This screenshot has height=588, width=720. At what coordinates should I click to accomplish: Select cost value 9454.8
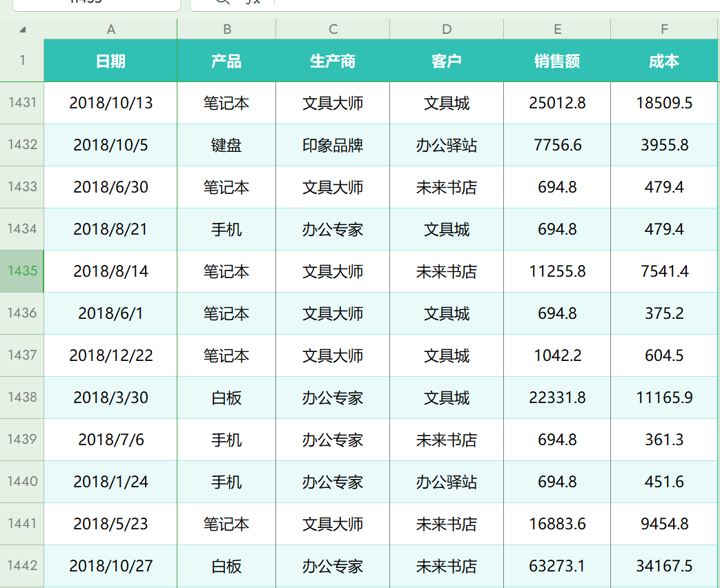click(x=665, y=524)
